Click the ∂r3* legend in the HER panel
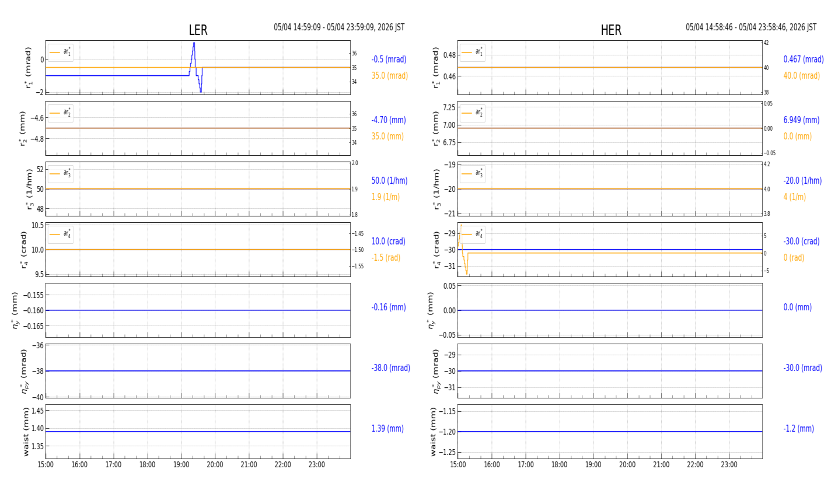 pos(472,174)
